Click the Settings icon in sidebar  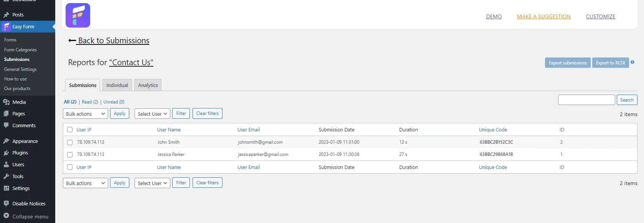click(6, 188)
